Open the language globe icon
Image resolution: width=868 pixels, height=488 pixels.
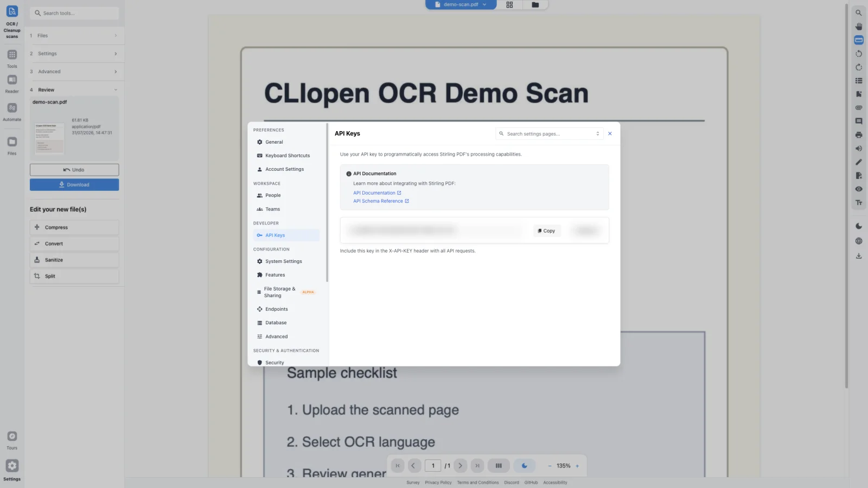point(859,241)
